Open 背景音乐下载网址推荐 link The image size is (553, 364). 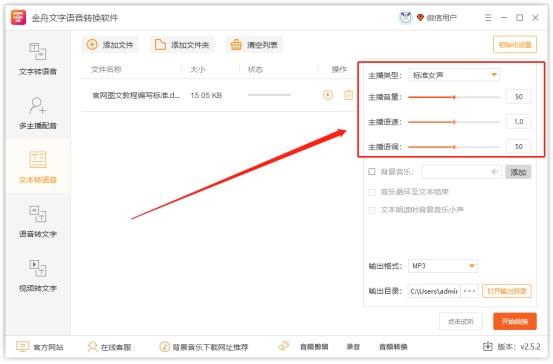pyautogui.click(x=203, y=347)
